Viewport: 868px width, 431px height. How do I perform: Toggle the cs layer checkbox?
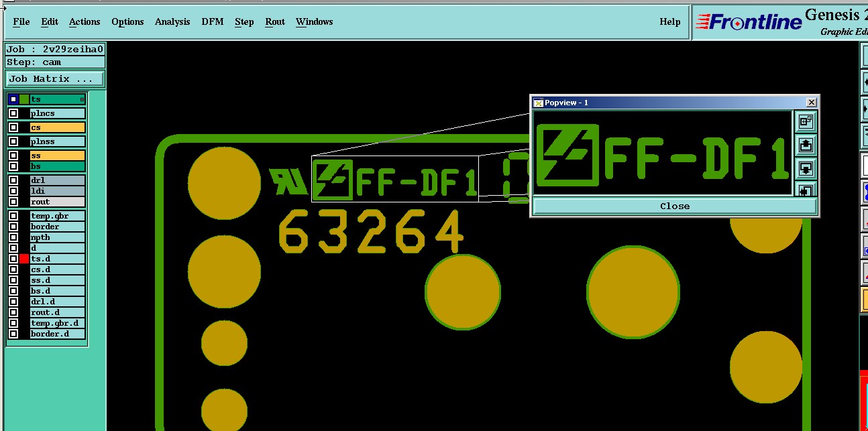13,127
